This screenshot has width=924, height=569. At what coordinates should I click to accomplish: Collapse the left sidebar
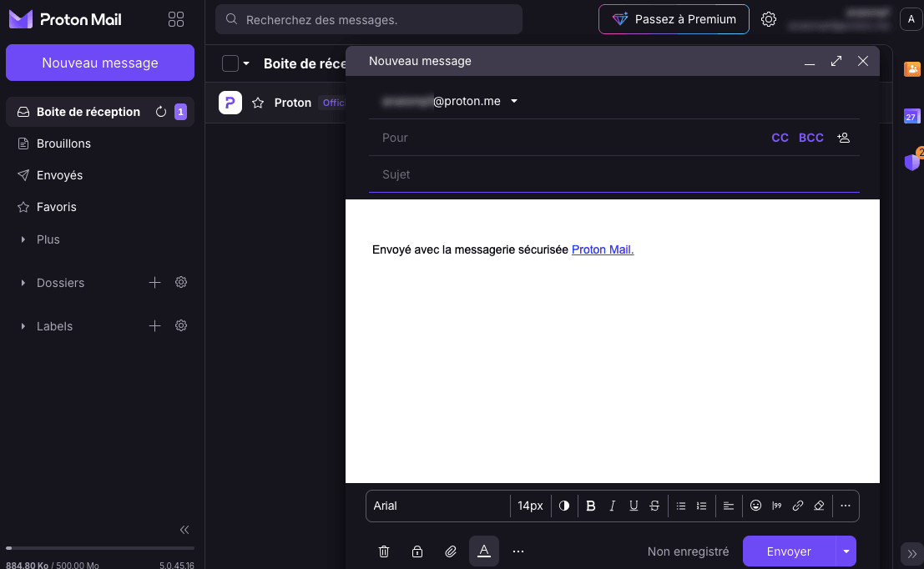(x=184, y=530)
